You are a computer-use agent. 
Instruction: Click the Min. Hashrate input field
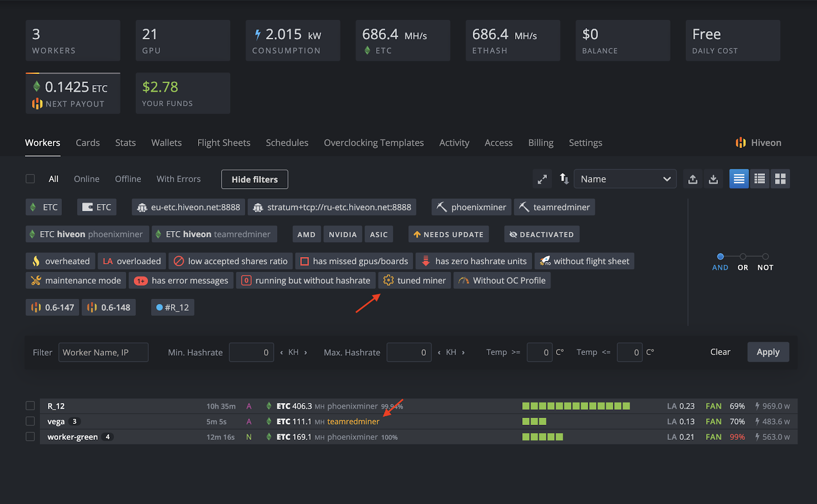coord(251,352)
